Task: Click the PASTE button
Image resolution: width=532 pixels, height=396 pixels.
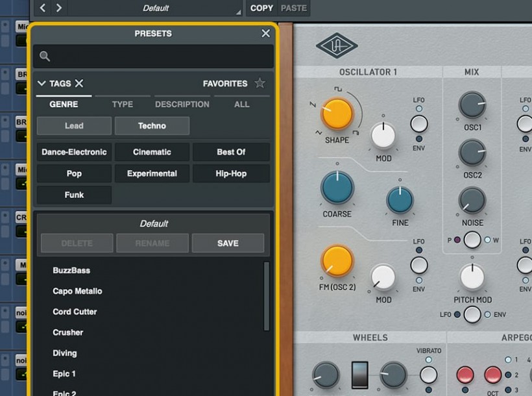Action: [293, 8]
